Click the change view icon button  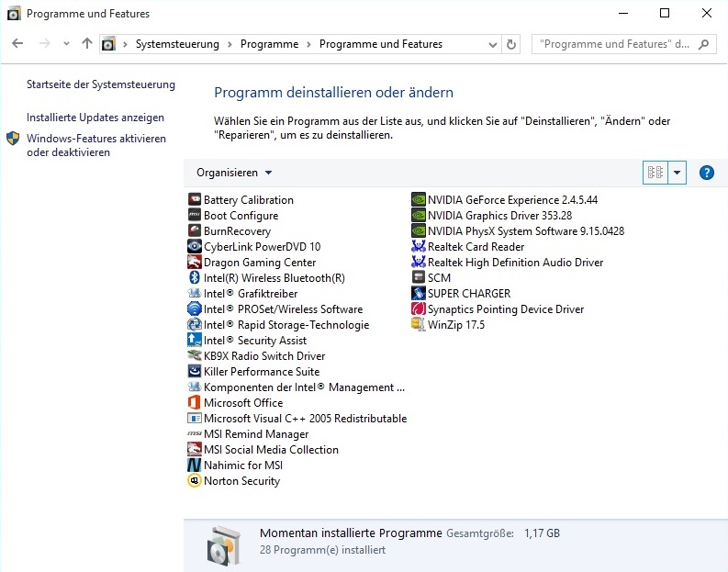pyautogui.click(x=655, y=173)
